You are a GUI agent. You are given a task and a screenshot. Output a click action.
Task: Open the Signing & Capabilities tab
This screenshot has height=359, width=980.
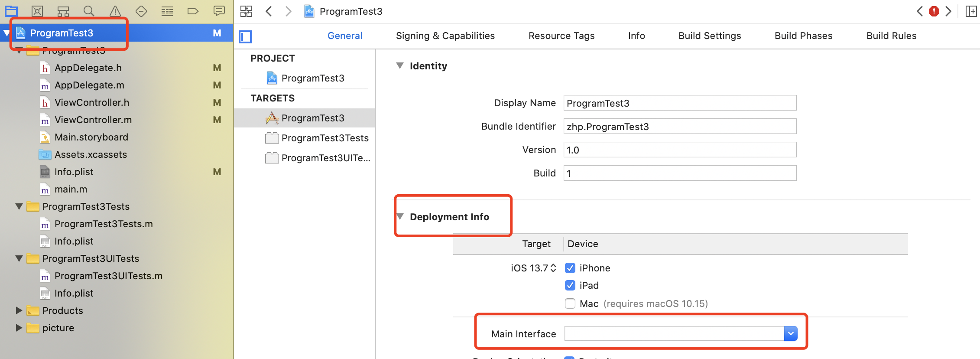tap(445, 36)
